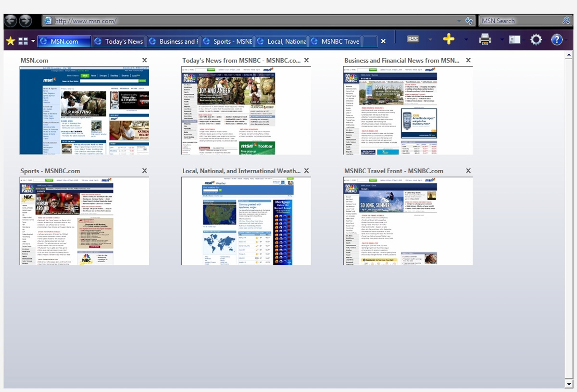Image resolution: width=577 pixels, height=392 pixels.
Task: Click inside the MSN Search box
Action: pyautogui.click(x=519, y=21)
